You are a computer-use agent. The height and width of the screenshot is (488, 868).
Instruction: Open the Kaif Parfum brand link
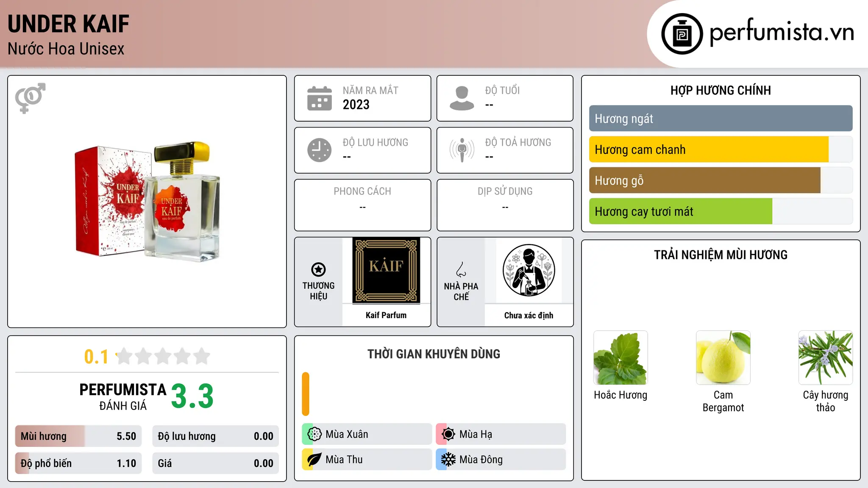click(386, 315)
